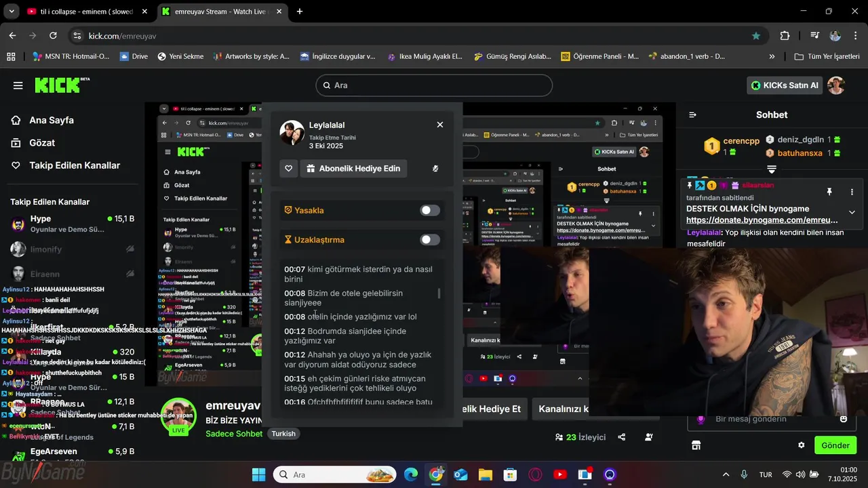
Task: Toggle the Uzaklaştırma switch
Action: coord(430,239)
